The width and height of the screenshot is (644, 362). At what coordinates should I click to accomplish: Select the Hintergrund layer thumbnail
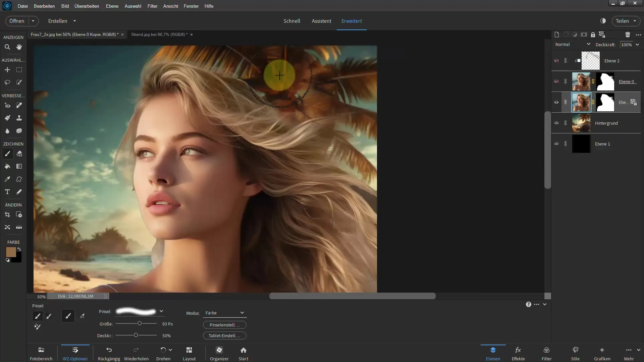click(x=581, y=123)
